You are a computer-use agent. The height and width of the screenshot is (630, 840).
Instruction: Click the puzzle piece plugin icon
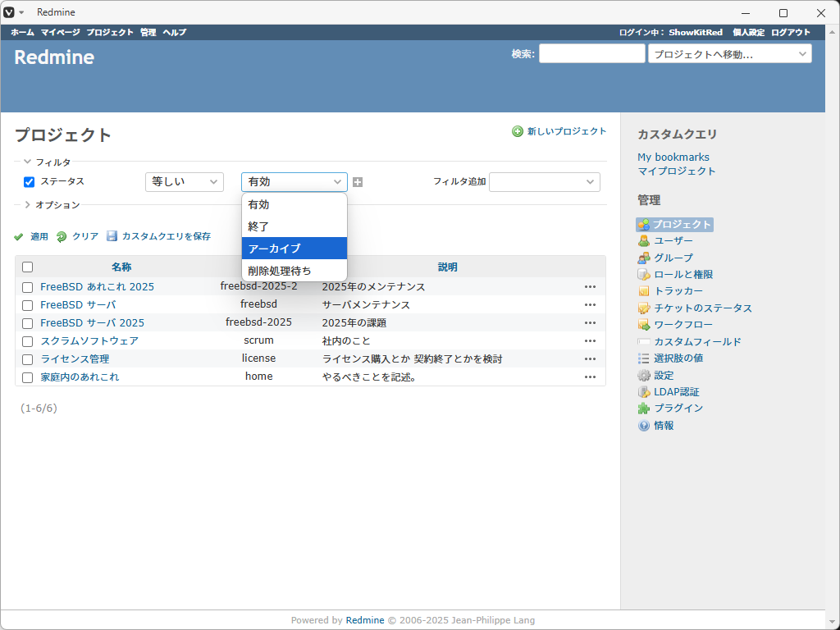pos(644,409)
